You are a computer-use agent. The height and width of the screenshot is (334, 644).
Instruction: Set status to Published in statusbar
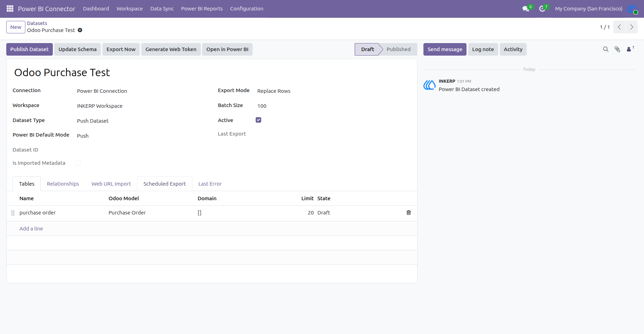[398, 49]
